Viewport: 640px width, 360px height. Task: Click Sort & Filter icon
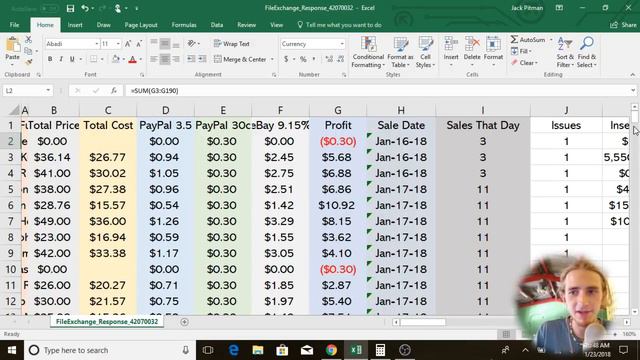pyautogui.click(x=565, y=44)
